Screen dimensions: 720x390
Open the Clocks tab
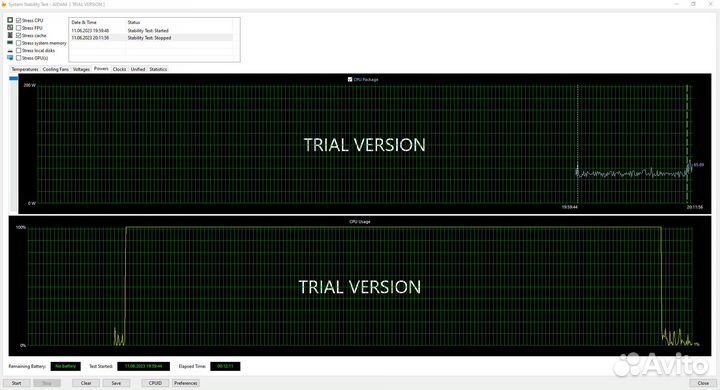click(119, 69)
